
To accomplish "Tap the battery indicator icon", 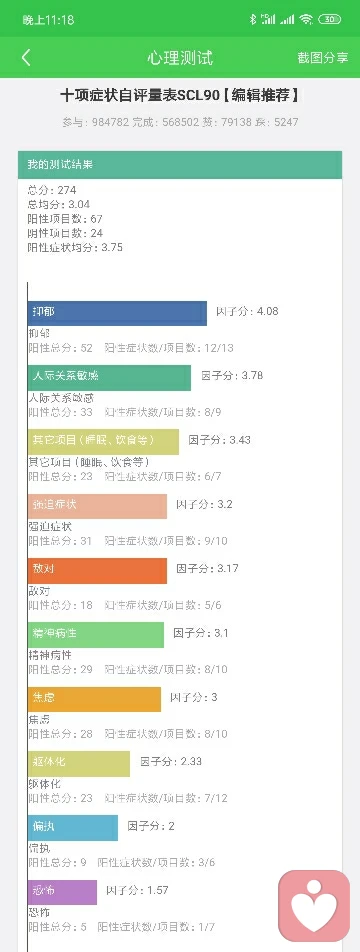I will click(x=329, y=19).
